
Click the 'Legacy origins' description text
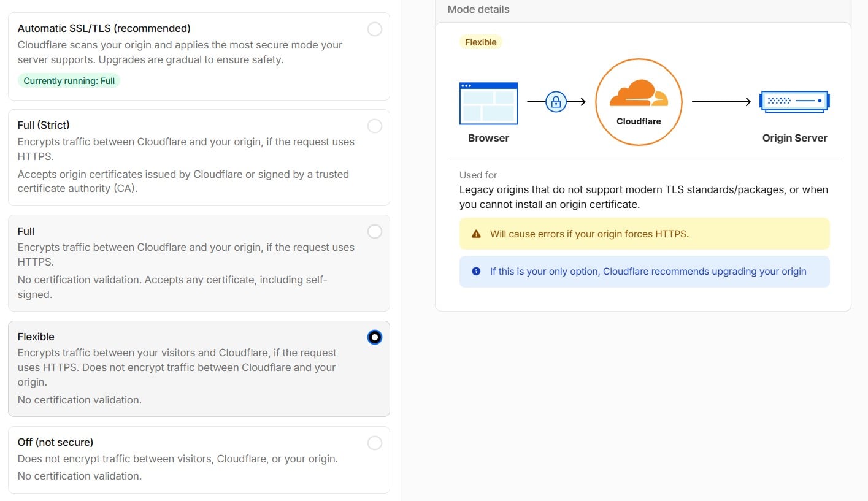point(644,197)
